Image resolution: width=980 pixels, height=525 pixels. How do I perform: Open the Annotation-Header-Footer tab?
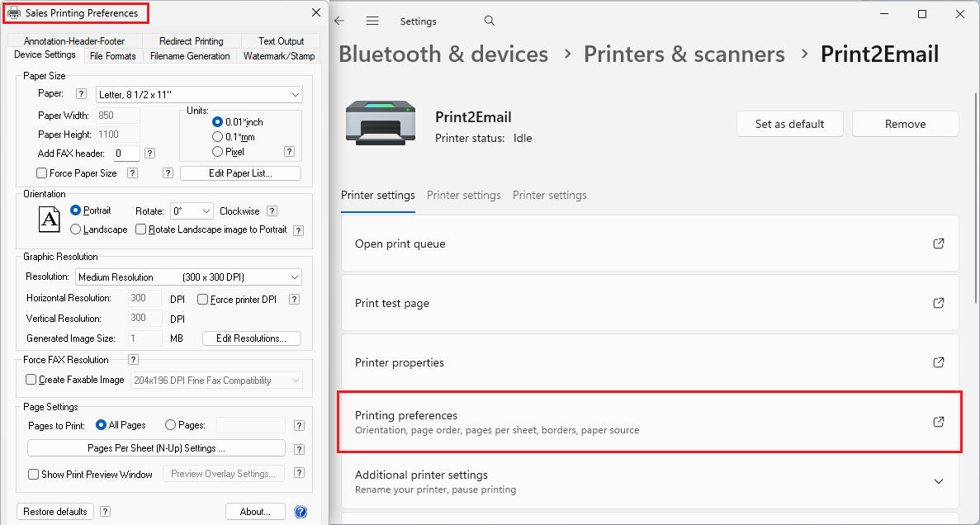click(75, 41)
